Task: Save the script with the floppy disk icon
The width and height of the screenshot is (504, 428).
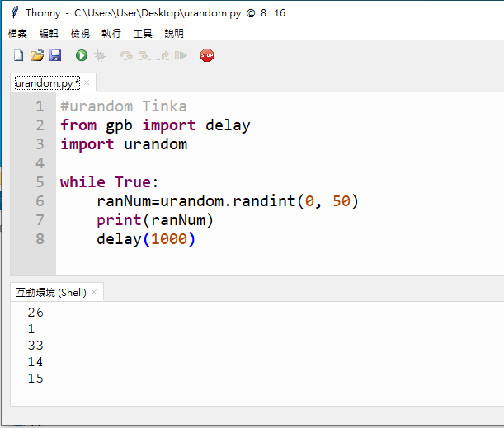Action: point(55,55)
